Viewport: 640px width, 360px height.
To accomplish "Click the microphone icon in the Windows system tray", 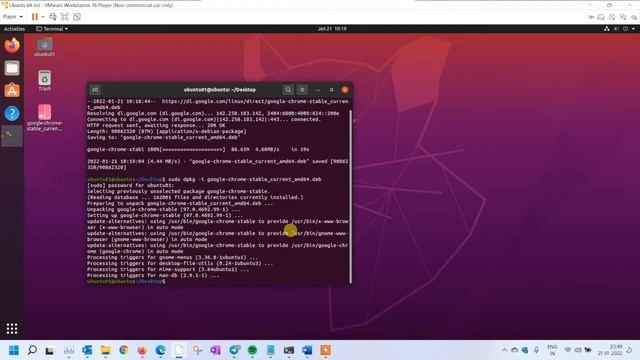I will (x=536, y=350).
